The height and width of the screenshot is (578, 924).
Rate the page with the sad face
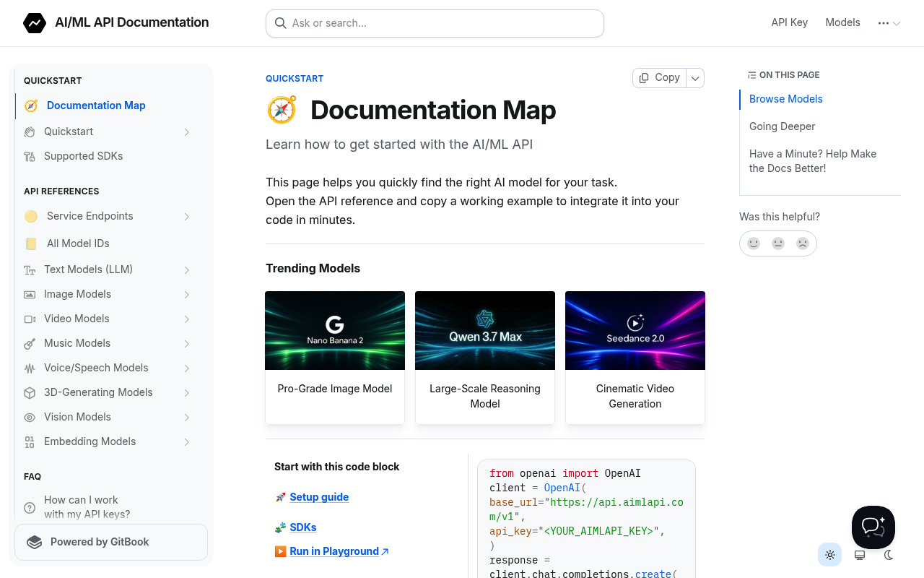(x=803, y=243)
